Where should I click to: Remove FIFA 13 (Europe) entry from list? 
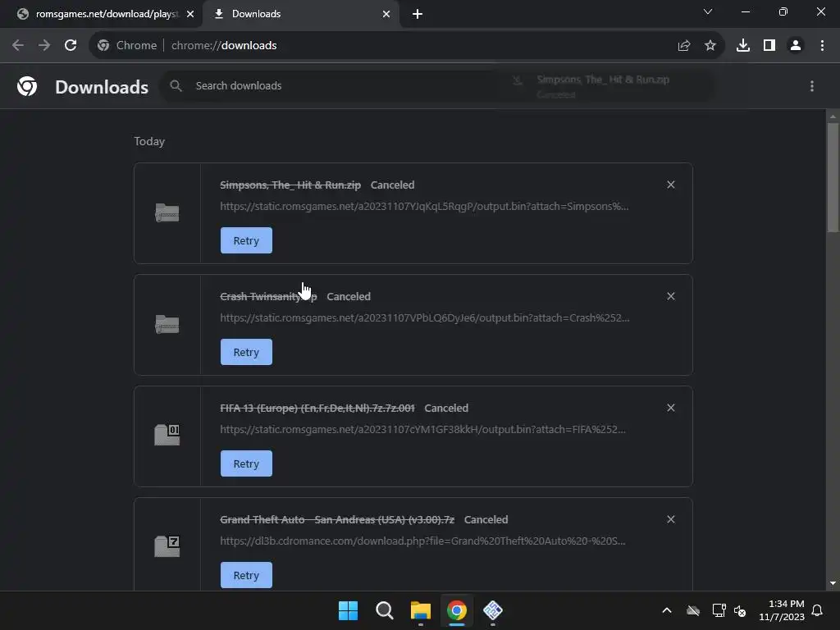coord(671,408)
